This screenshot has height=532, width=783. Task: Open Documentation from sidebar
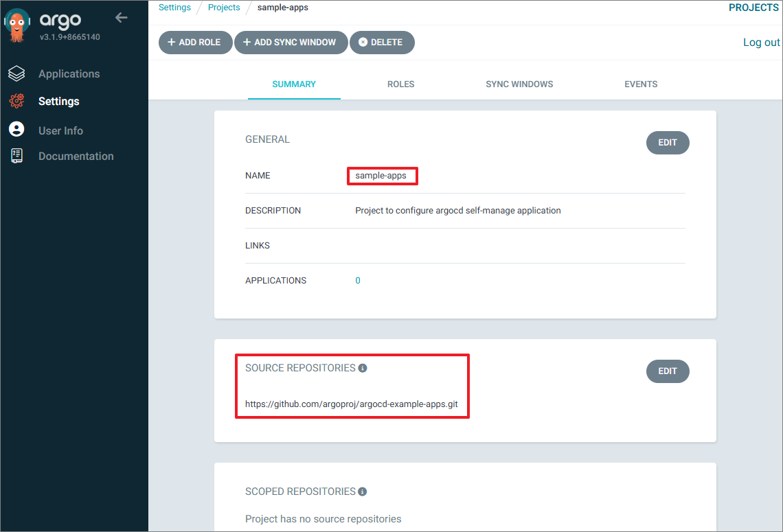(76, 157)
